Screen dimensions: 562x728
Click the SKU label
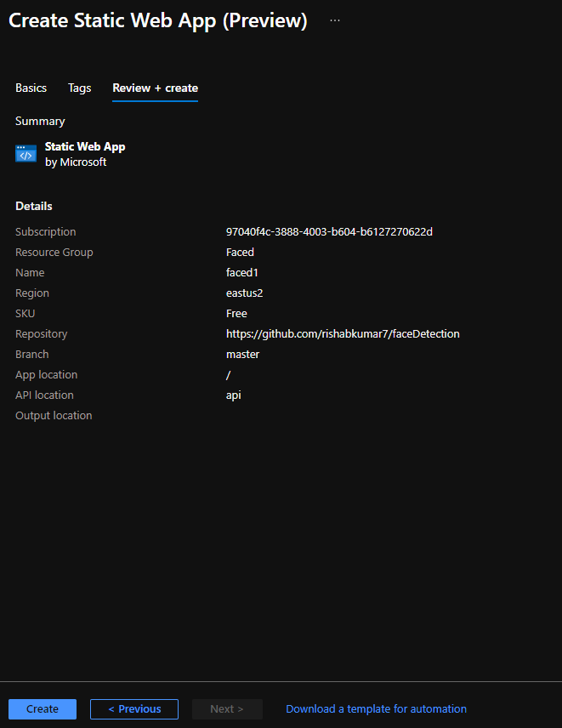tap(25, 313)
